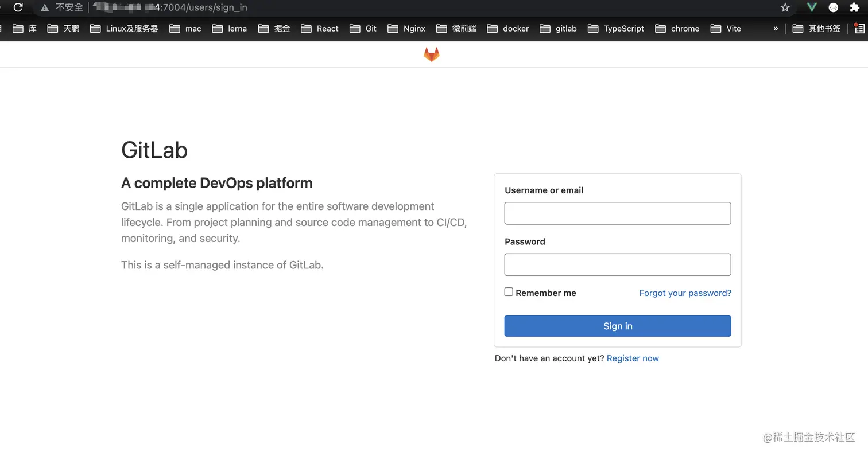Screen dimensions: 868x456
Task: Open the Forgot your password? link
Action: 685,293
